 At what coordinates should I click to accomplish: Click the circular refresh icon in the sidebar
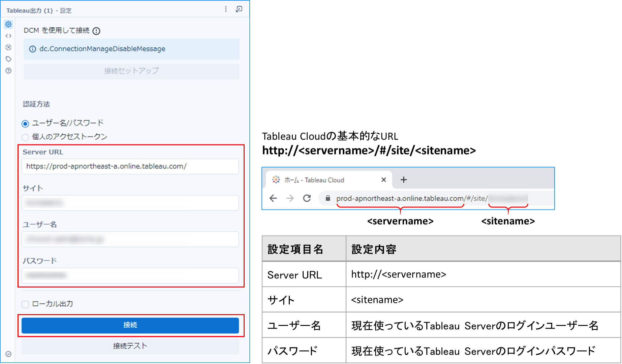click(8, 47)
